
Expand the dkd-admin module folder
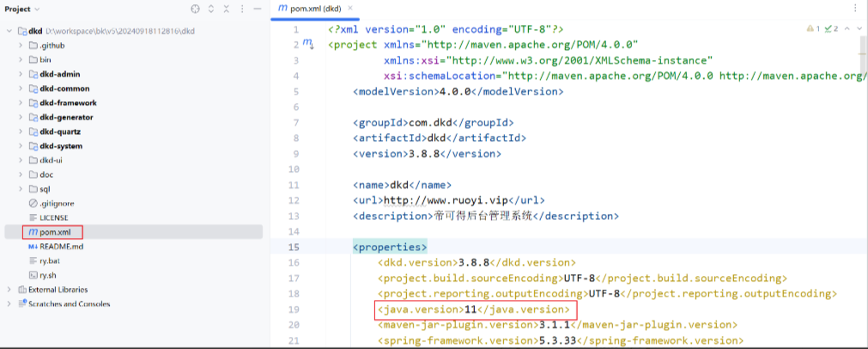(x=21, y=74)
